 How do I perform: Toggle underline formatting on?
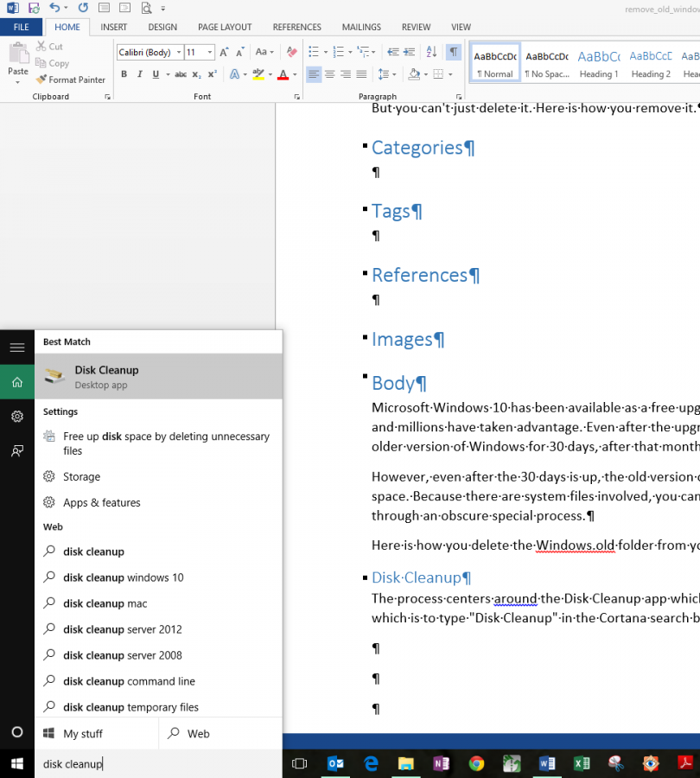coord(156,73)
